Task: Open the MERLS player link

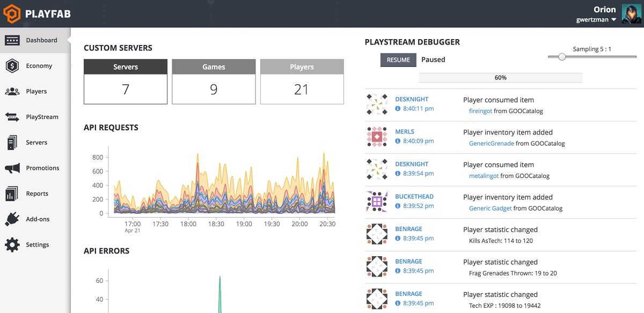Action: pyautogui.click(x=405, y=132)
